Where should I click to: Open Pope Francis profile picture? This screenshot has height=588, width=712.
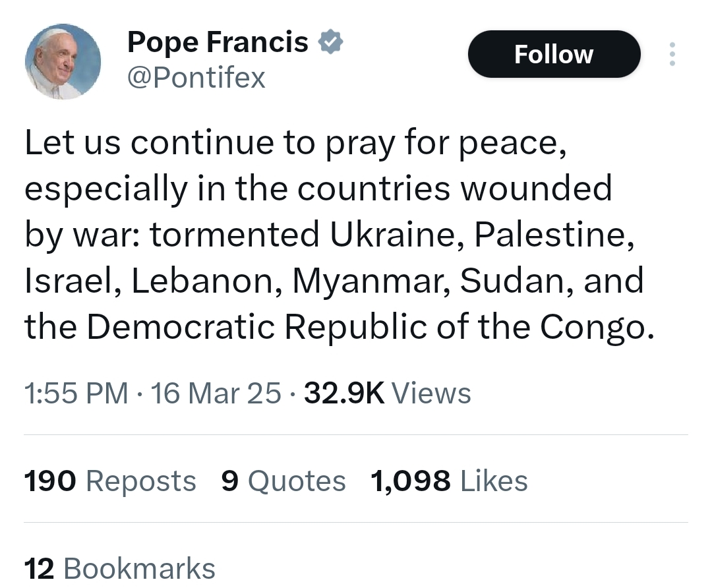coord(63,62)
